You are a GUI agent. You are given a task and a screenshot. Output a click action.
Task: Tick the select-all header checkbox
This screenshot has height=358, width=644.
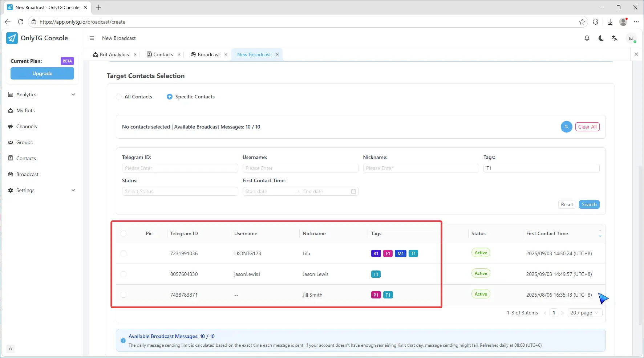123,233
